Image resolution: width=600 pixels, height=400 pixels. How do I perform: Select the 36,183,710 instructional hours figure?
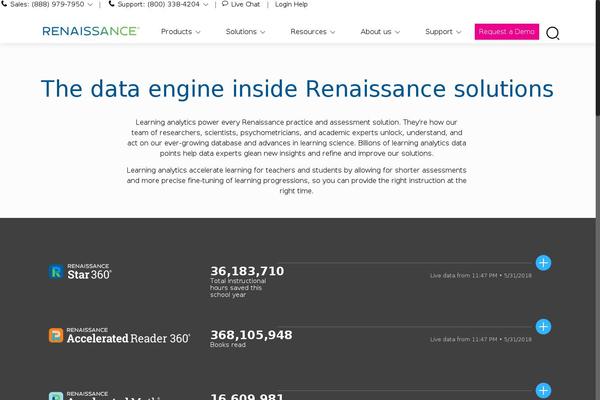(x=247, y=271)
